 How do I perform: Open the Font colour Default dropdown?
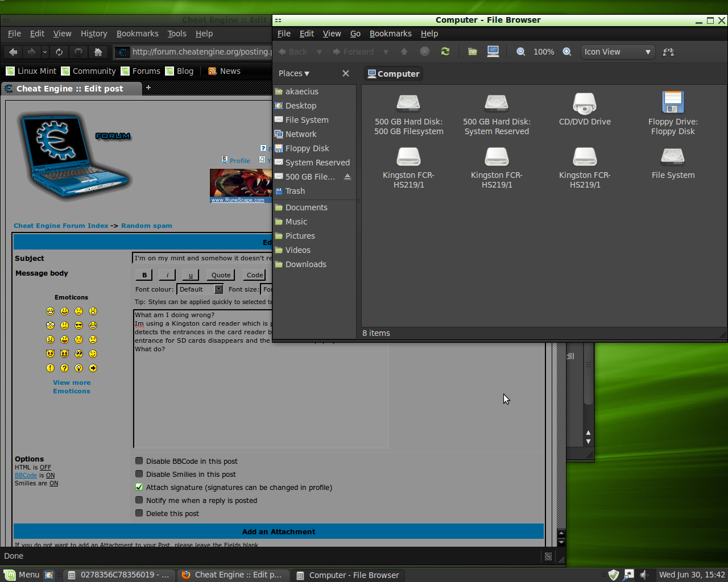(x=200, y=289)
